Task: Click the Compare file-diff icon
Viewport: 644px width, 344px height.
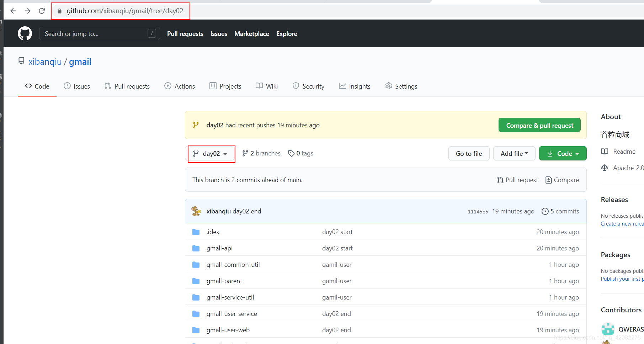Action: [549, 180]
